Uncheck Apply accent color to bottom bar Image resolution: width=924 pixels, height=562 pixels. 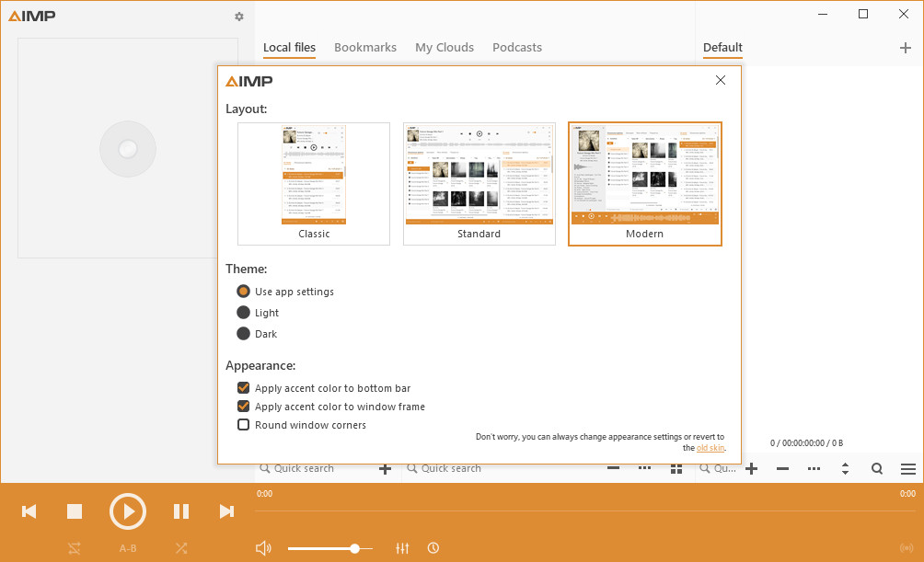click(x=244, y=388)
